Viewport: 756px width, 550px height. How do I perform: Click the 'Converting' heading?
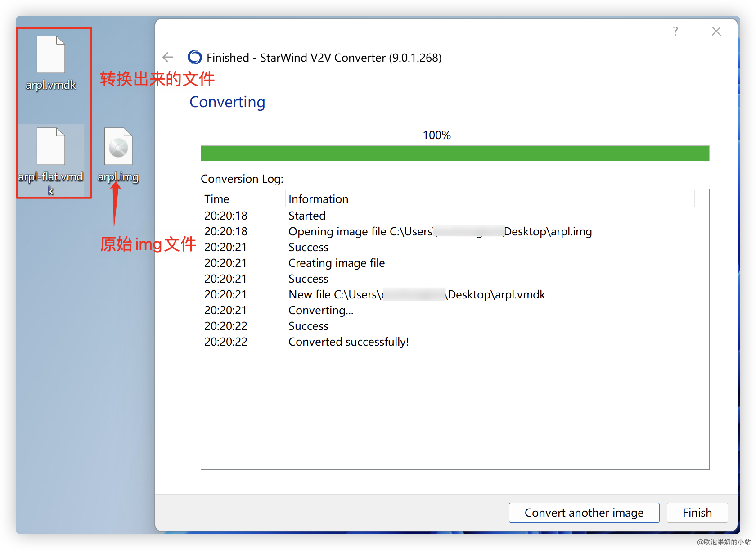pyautogui.click(x=227, y=102)
